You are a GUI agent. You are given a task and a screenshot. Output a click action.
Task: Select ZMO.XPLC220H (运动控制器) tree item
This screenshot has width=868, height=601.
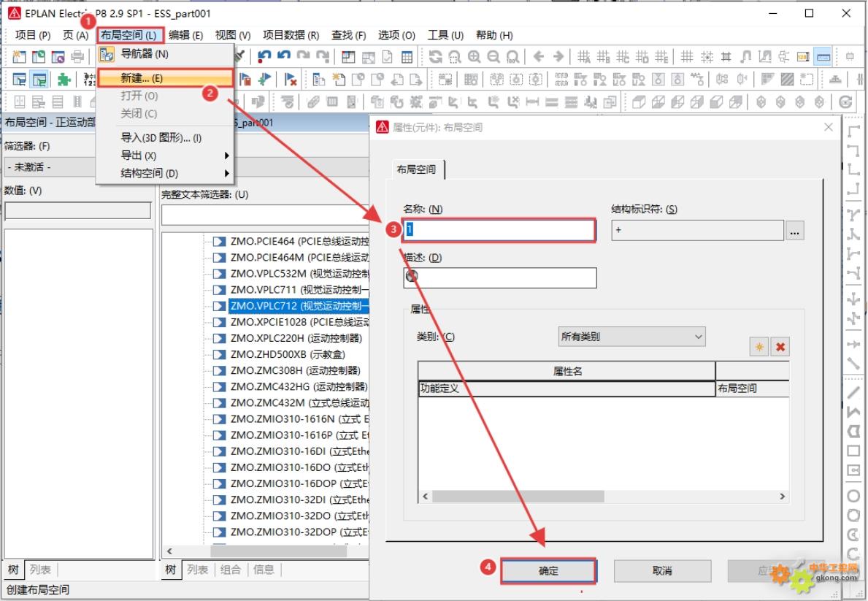coord(296,338)
